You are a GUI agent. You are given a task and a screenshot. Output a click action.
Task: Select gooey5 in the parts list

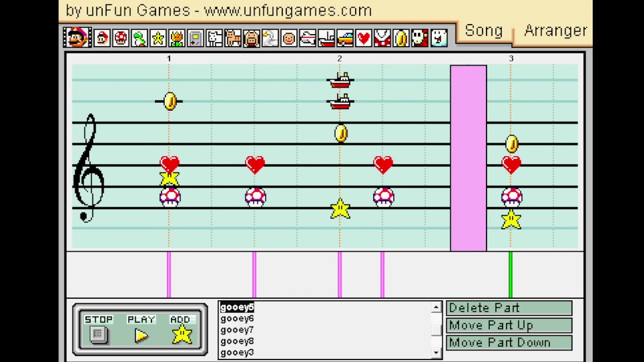[237, 307]
